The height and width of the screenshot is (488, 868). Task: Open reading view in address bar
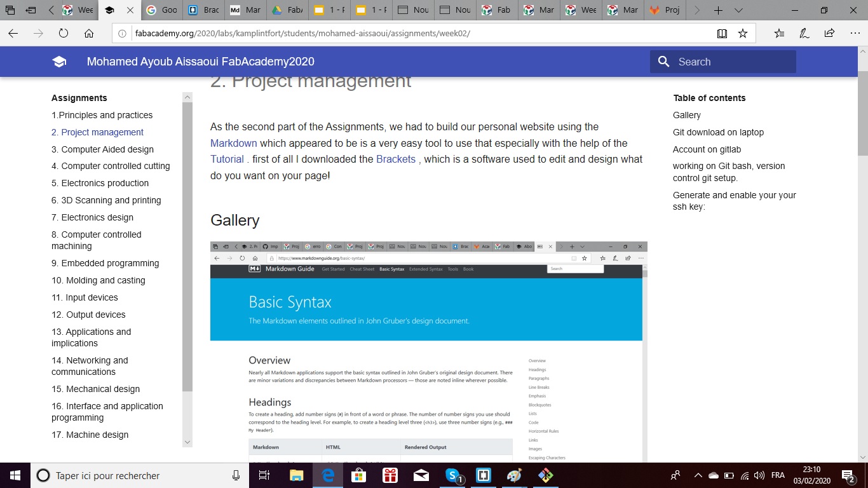pos(722,34)
